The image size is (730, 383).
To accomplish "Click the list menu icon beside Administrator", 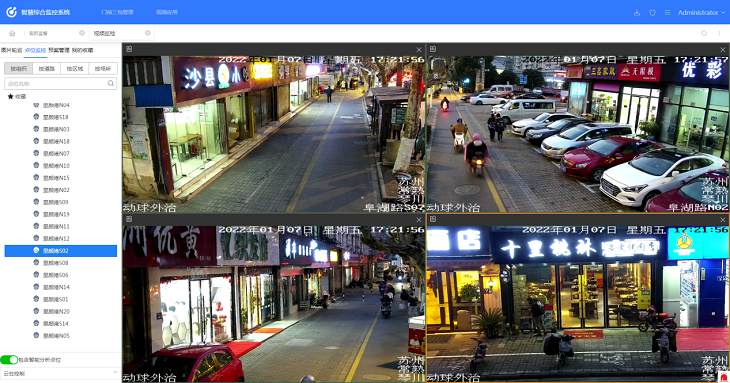I will click(667, 13).
